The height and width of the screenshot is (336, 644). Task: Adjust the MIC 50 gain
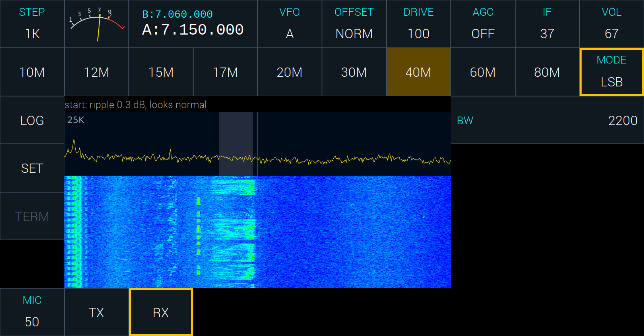point(32,312)
